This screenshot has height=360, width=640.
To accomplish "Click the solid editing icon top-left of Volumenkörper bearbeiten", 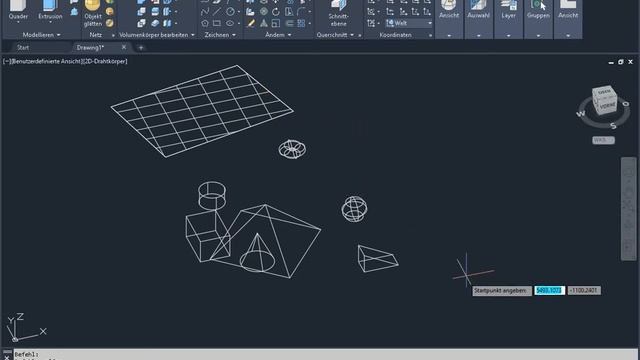I will [141, 2].
